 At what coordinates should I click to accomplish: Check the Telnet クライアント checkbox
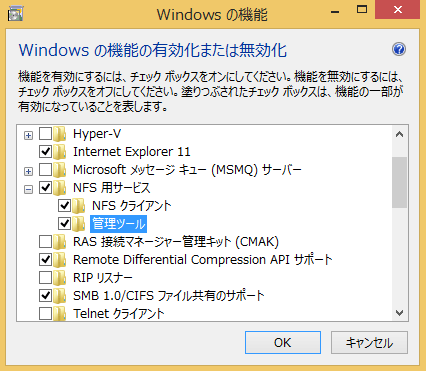45,314
